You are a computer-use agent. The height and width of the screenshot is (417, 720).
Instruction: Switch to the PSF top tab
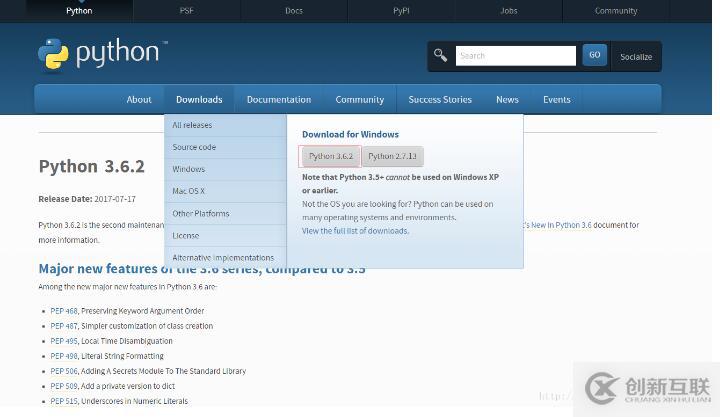point(186,11)
